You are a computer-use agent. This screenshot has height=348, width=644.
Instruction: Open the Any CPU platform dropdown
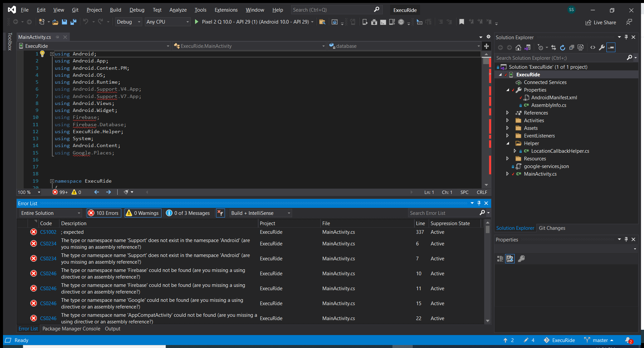click(168, 22)
